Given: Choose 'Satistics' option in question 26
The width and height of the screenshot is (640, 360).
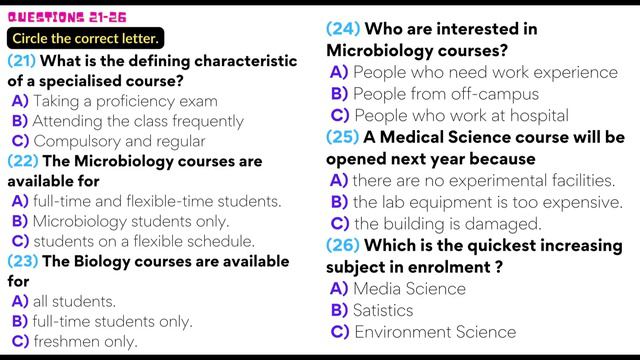Looking at the screenshot, I should pyautogui.click(x=372, y=310).
